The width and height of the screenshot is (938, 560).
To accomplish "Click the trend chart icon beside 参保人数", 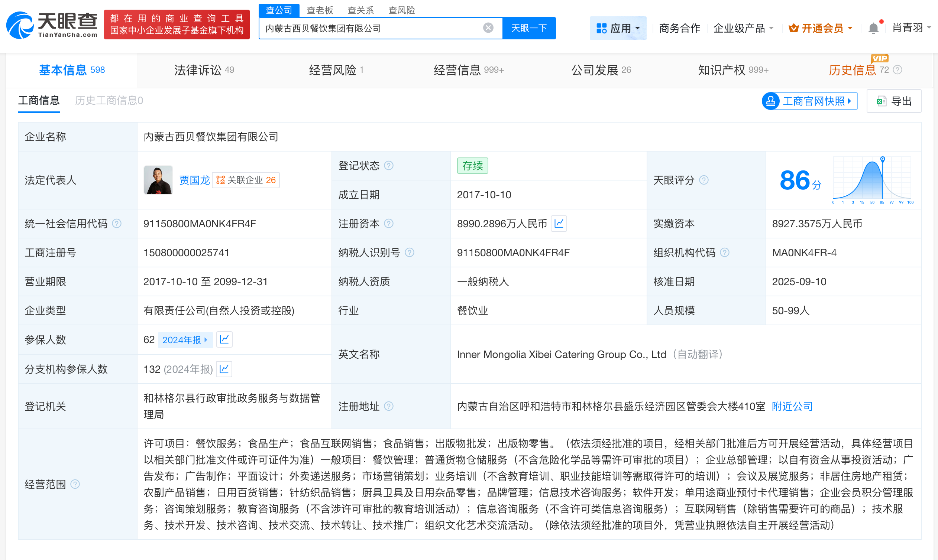I will (224, 339).
